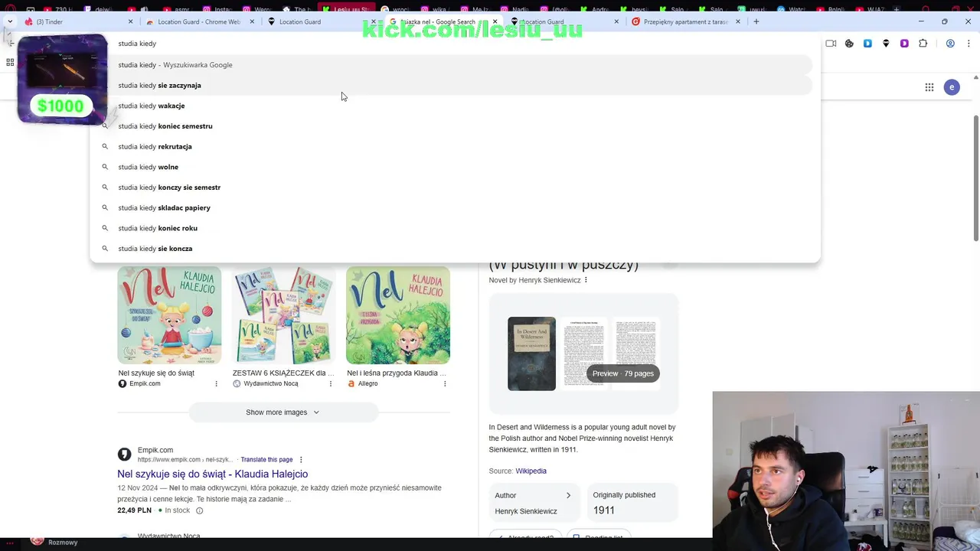Click the purple D extension icon
This screenshot has width=980, height=551.
904,44
